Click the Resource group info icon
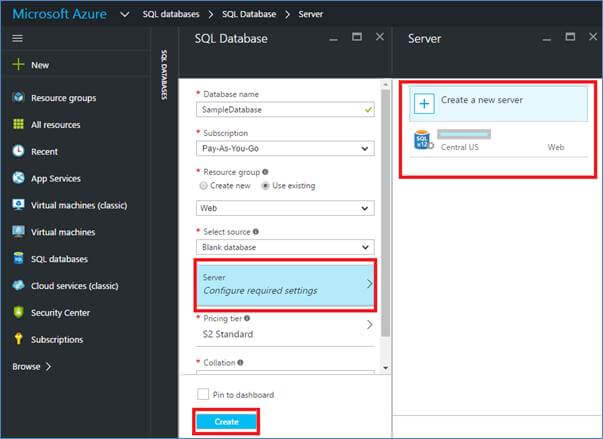The image size is (603, 439). (265, 172)
